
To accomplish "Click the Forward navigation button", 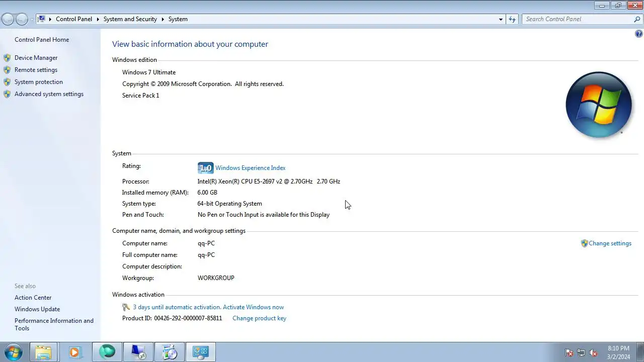I will (22, 19).
